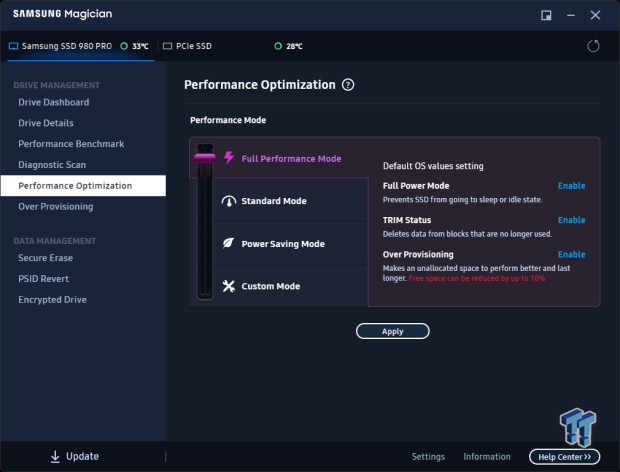Go to Performance Benchmark
This screenshot has height=472, width=620.
[71, 144]
